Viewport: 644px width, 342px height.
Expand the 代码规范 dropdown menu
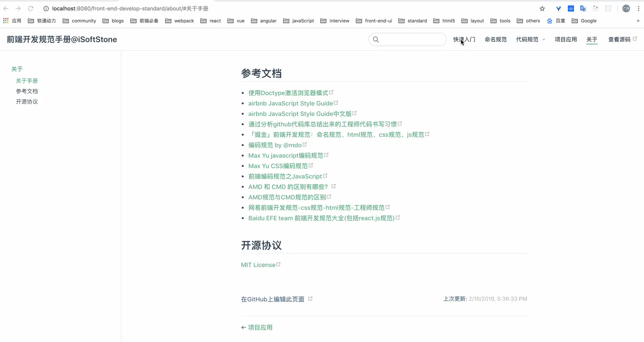pos(531,39)
